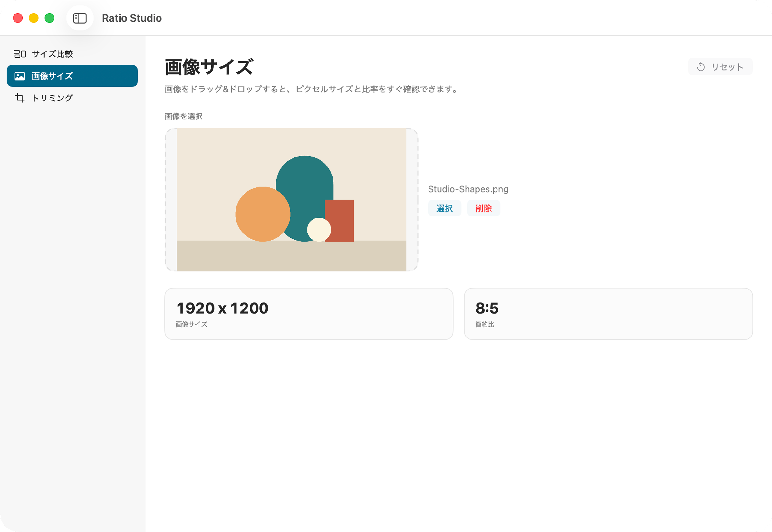Open the サイズ比較 section

72,54
